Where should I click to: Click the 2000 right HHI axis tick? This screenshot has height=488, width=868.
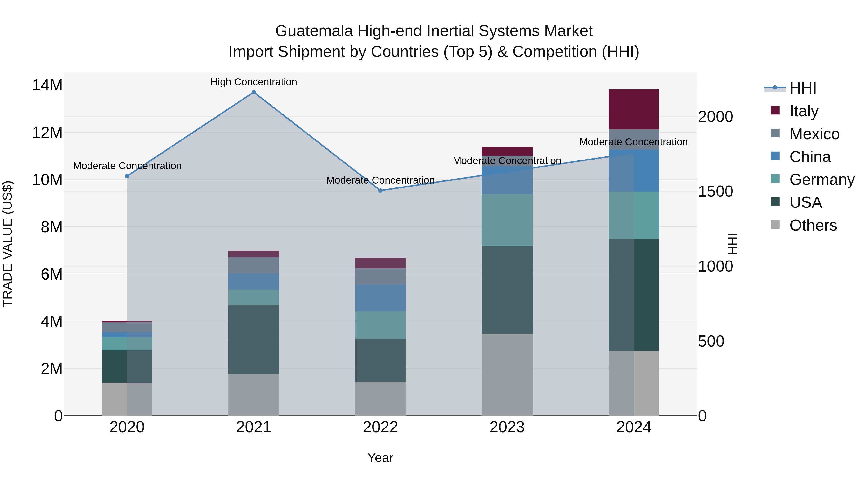click(715, 117)
